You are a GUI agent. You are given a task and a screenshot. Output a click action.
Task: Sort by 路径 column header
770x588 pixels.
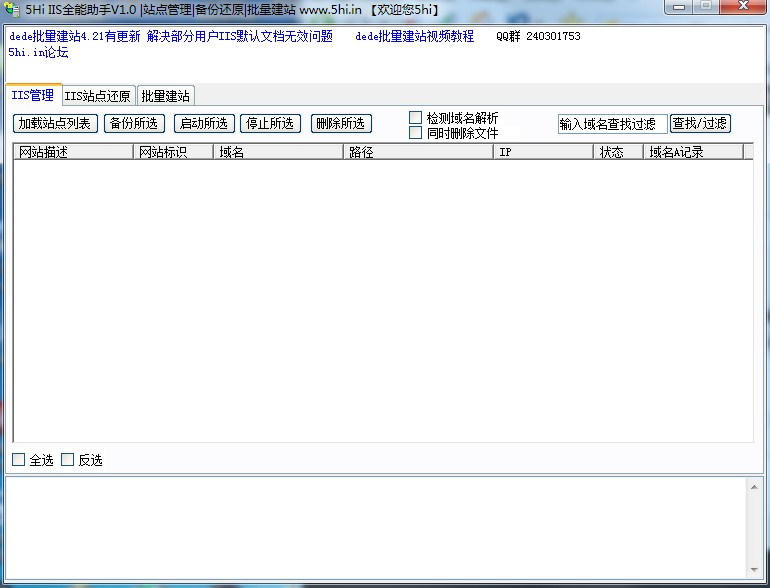418,152
